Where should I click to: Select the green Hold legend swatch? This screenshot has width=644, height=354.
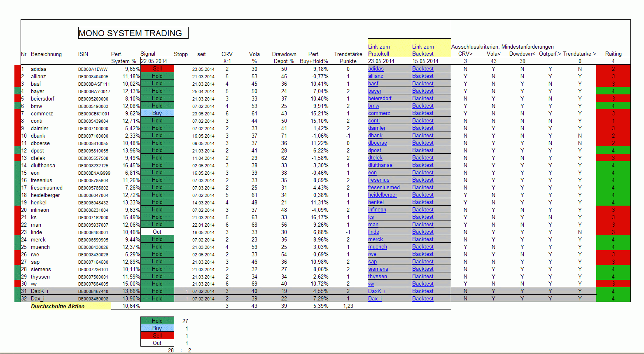pyautogui.click(x=157, y=321)
